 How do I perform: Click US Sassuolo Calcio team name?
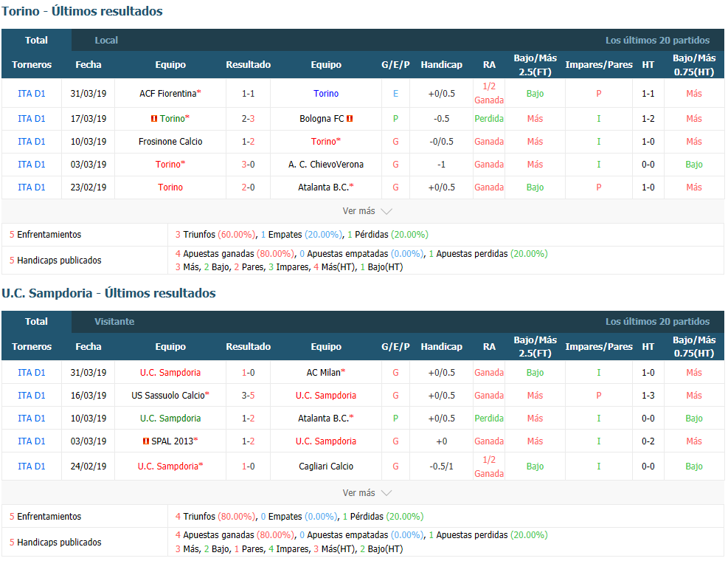pyautogui.click(x=168, y=395)
